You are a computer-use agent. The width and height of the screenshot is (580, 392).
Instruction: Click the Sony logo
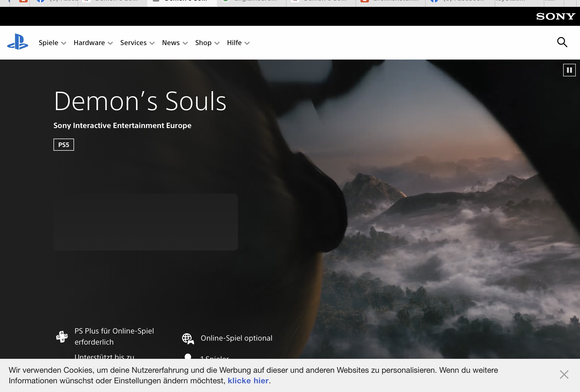point(556,16)
